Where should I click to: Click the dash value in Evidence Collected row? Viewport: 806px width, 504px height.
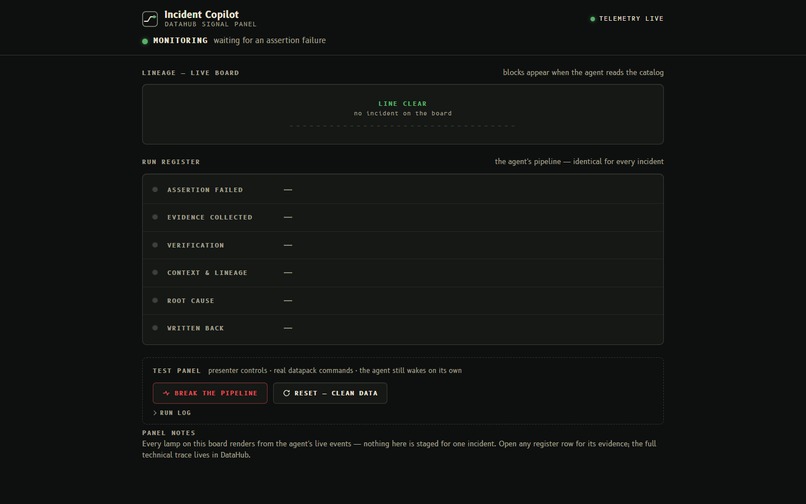[288, 218]
